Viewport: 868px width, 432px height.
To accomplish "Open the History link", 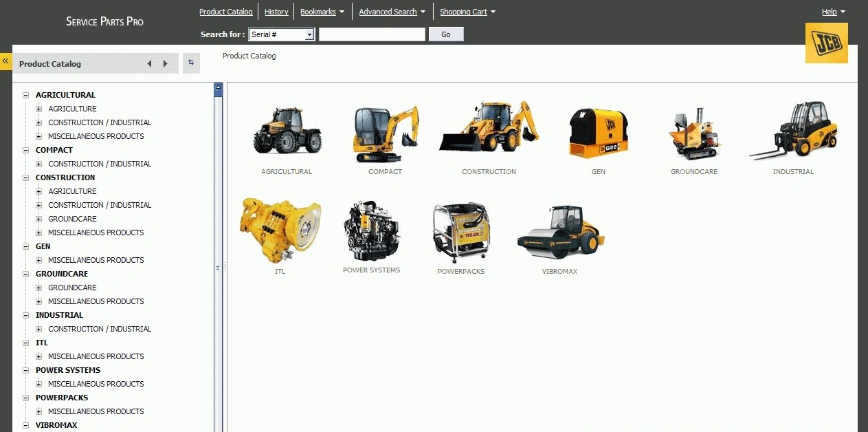I will pos(276,12).
